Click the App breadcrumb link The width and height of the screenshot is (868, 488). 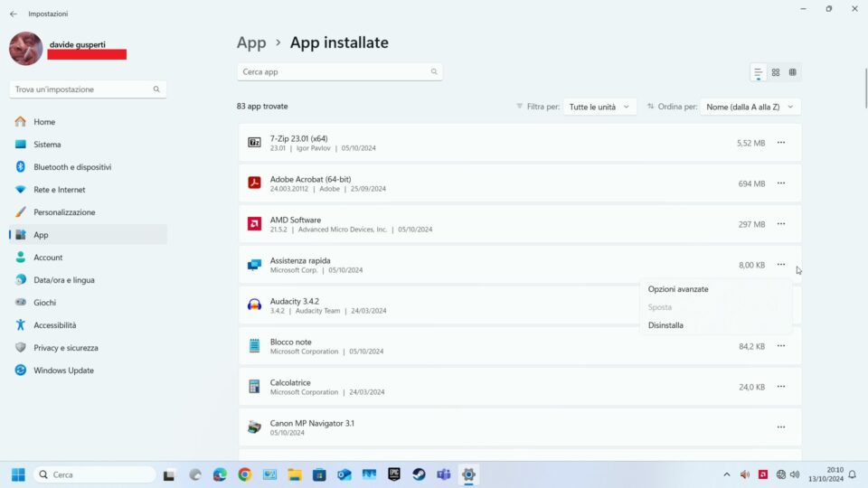click(x=251, y=42)
